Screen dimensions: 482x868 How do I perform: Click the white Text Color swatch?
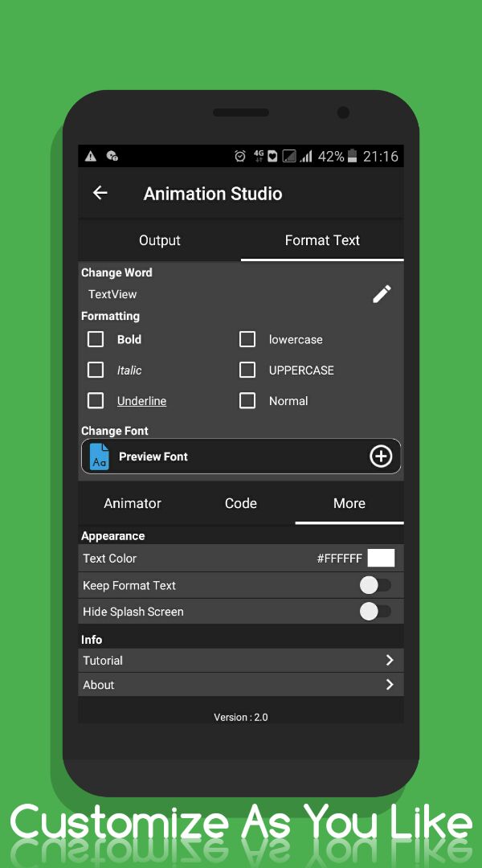pos(381,559)
